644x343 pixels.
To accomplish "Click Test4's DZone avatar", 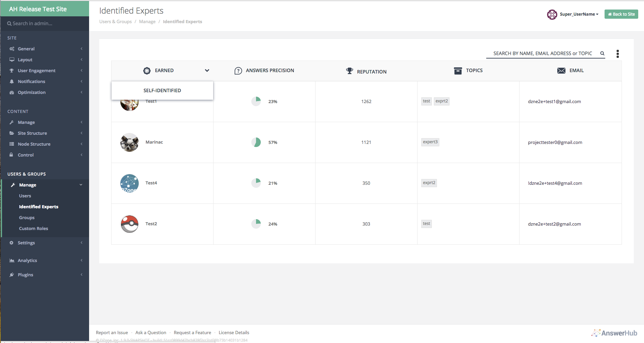I will [x=130, y=183].
